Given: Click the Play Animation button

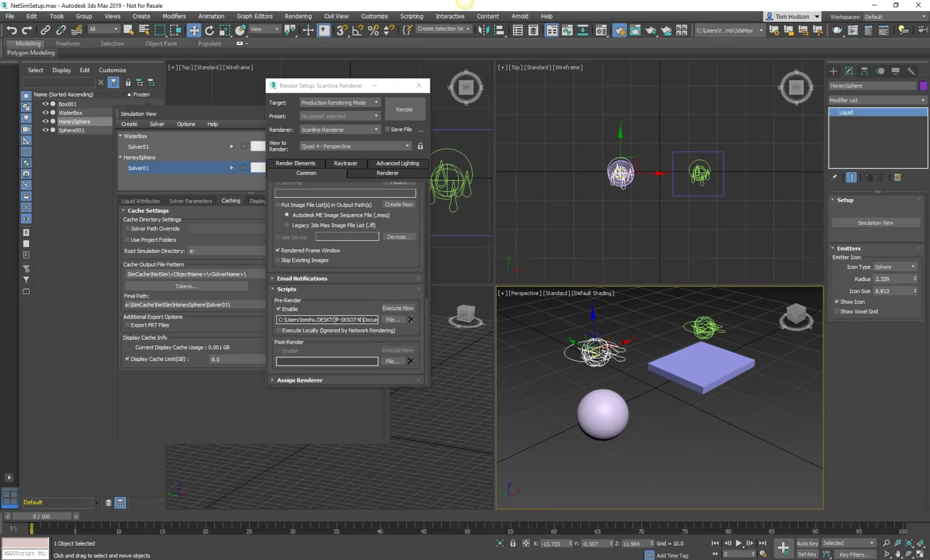Looking at the screenshot, I should [x=738, y=543].
